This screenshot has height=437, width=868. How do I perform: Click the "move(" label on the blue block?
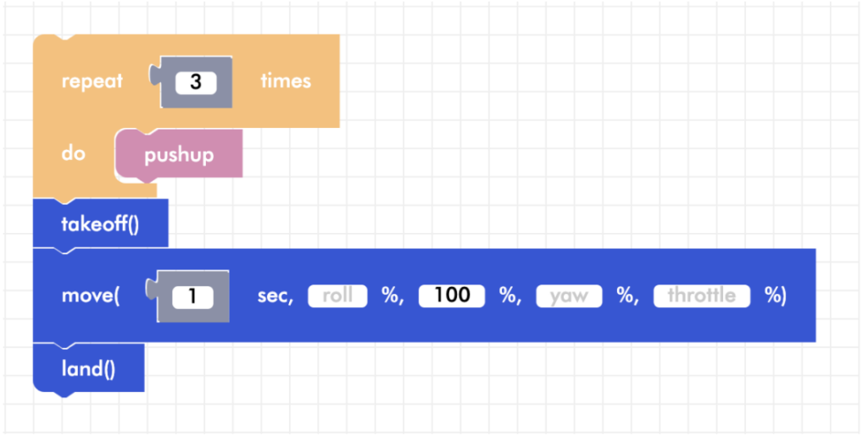[x=91, y=296]
